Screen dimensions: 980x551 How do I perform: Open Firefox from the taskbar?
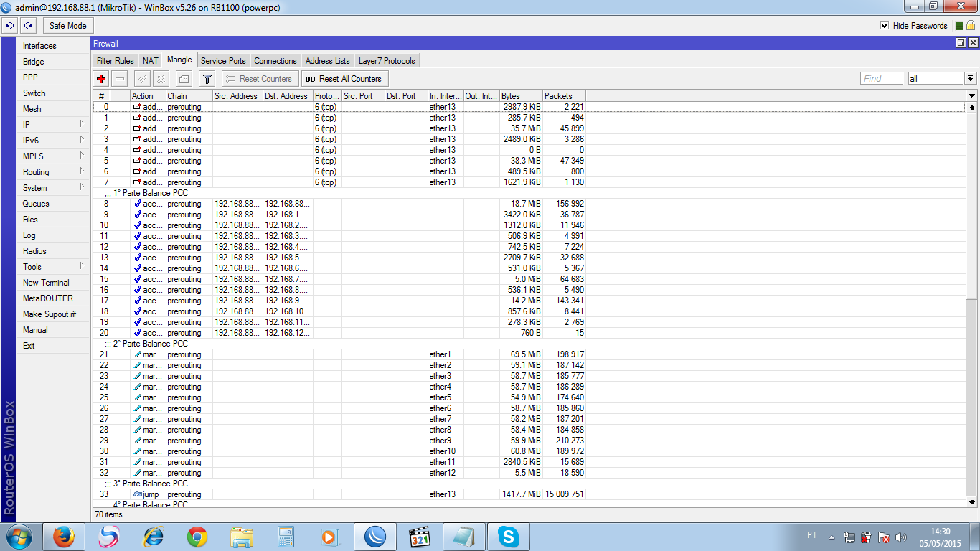pos(64,537)
